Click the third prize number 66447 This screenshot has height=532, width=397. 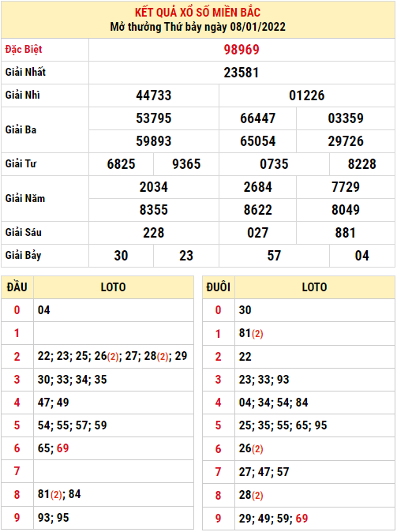(257, 118)
